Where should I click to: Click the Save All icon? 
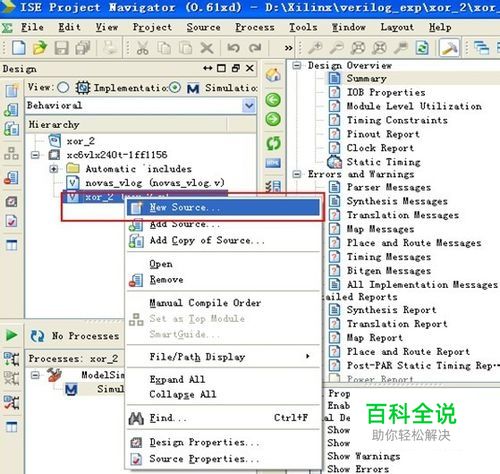(x=83, y=48)
